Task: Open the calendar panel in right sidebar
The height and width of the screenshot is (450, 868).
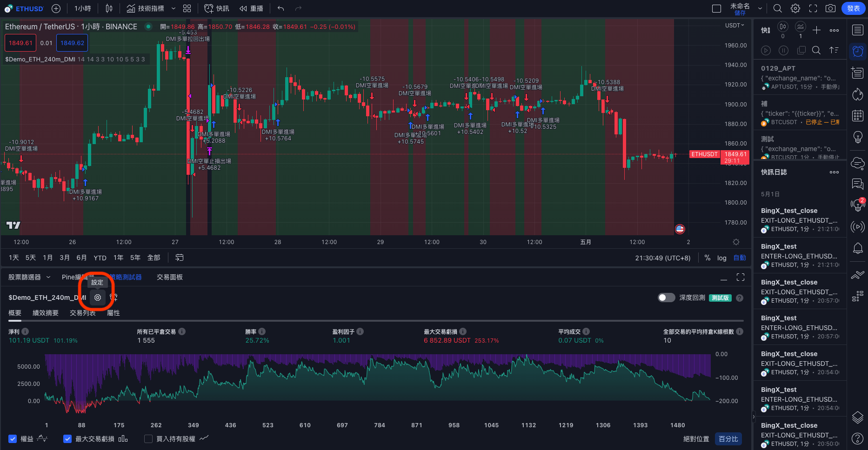Action: (x=858, y=116)
